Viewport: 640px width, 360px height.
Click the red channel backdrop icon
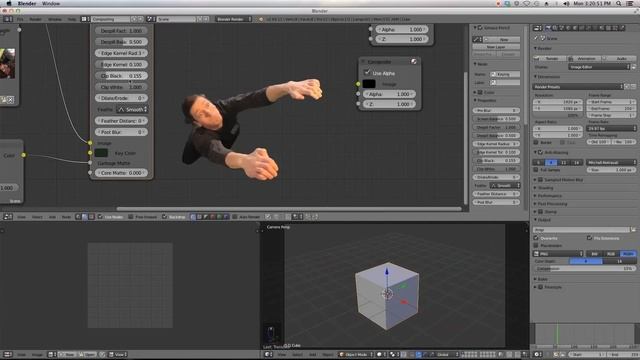pyautogui.click(x=212, y=217)
